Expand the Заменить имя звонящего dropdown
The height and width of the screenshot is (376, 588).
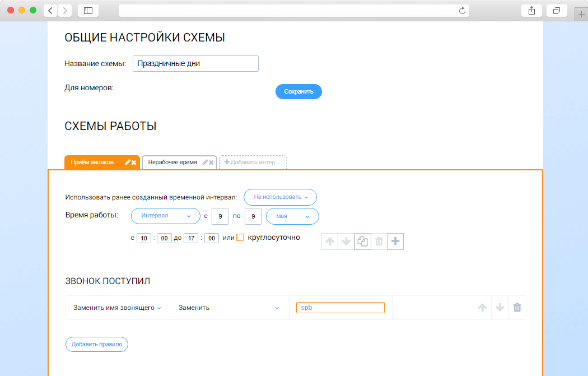click(118, 307)
